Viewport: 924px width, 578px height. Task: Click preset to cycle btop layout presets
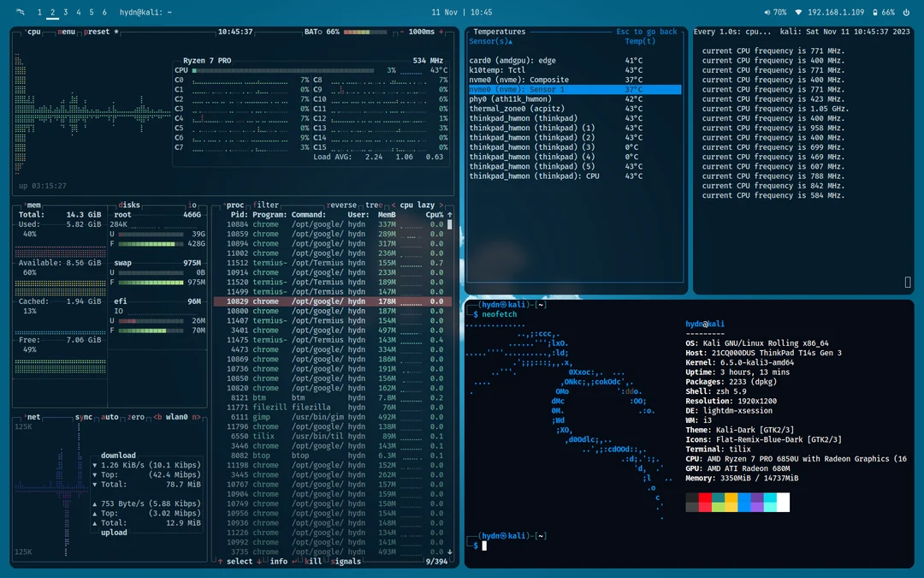pyautogui.click(x=96, y=31)
